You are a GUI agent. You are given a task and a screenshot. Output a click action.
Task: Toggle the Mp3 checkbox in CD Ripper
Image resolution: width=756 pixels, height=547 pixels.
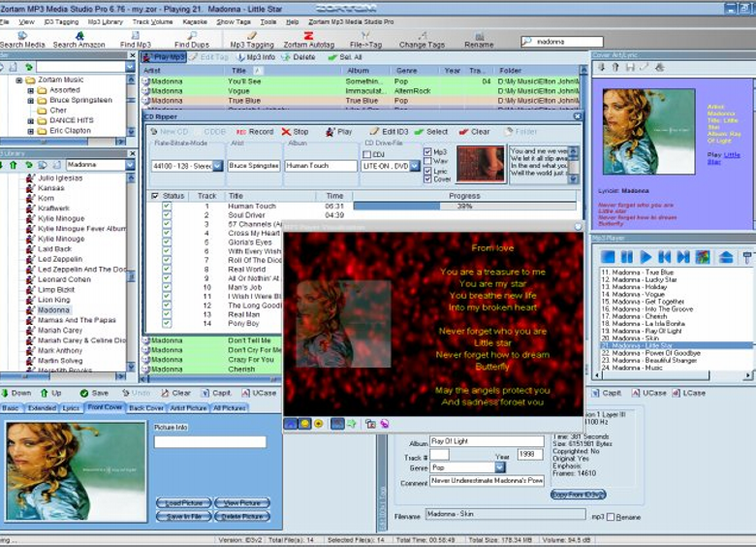tap(428, 152)
